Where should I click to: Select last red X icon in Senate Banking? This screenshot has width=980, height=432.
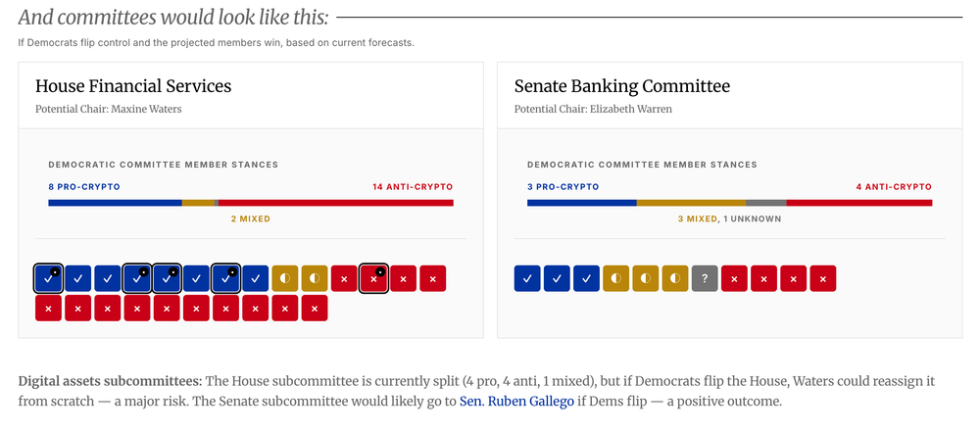click(823, 279)
